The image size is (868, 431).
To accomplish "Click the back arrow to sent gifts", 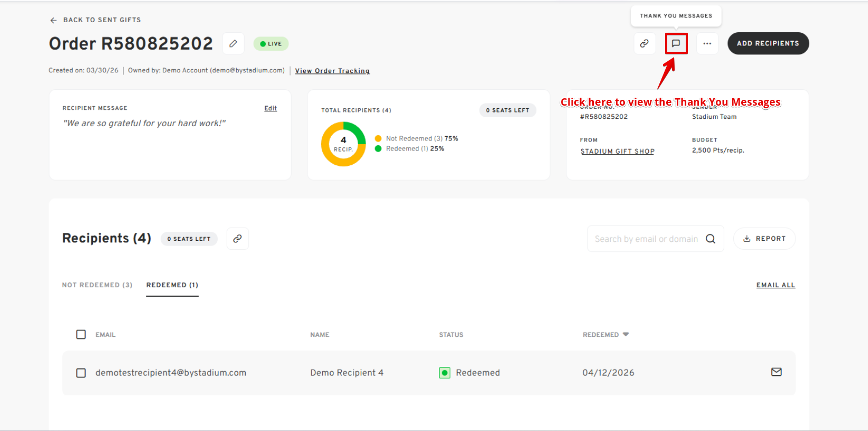I will tap(53, 20).
